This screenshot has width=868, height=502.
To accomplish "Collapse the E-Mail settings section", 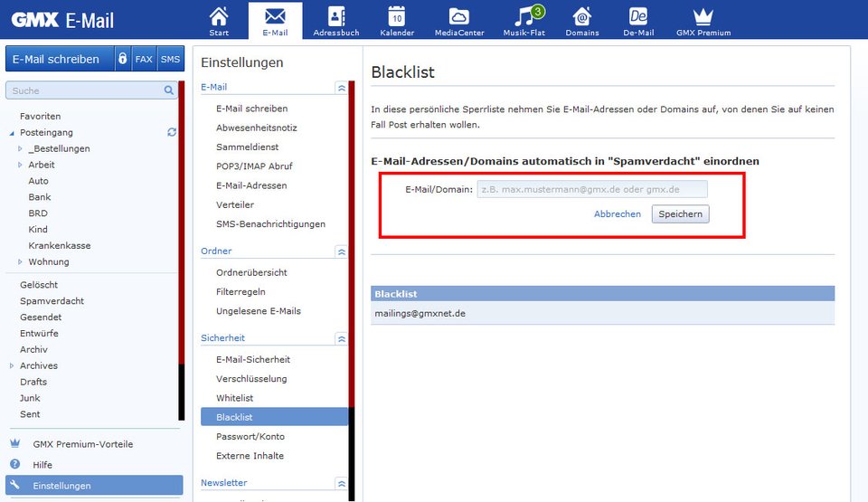I will [342, 88].
